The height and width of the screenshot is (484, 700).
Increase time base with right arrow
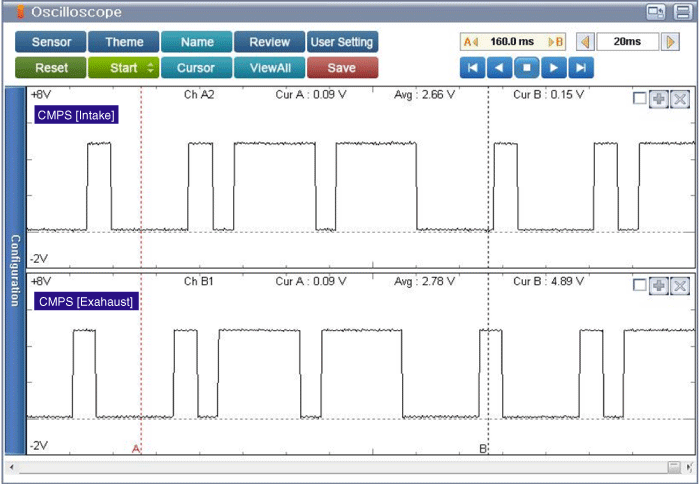(x=668, y=42)
